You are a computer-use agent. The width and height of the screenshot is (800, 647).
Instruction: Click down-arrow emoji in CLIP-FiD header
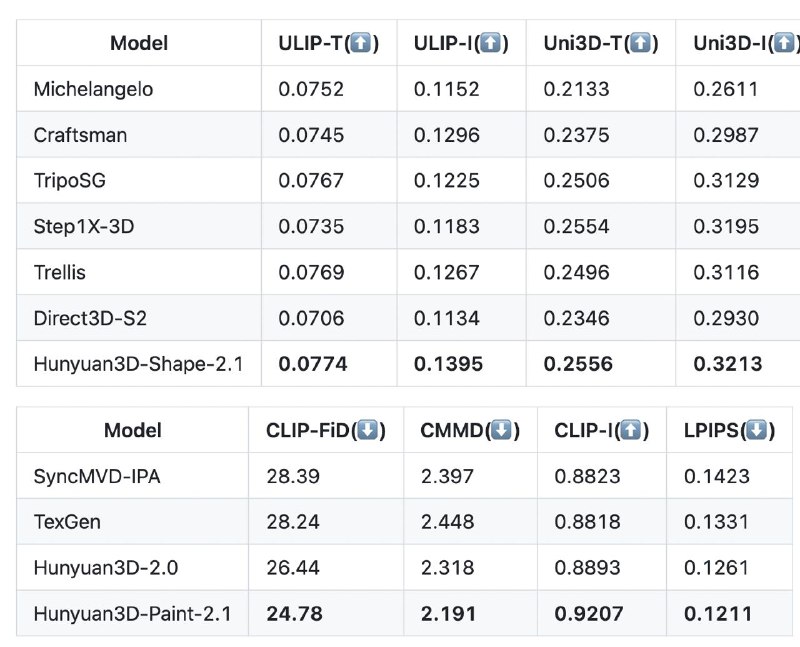coord(368,430)
